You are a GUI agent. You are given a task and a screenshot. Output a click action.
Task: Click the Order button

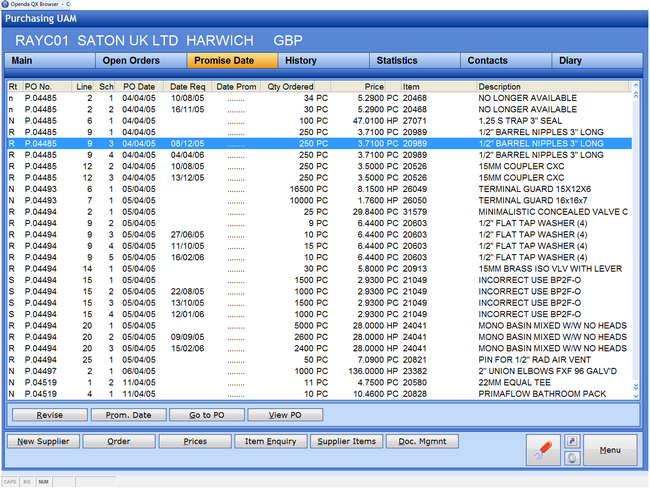tap(119, 441)
